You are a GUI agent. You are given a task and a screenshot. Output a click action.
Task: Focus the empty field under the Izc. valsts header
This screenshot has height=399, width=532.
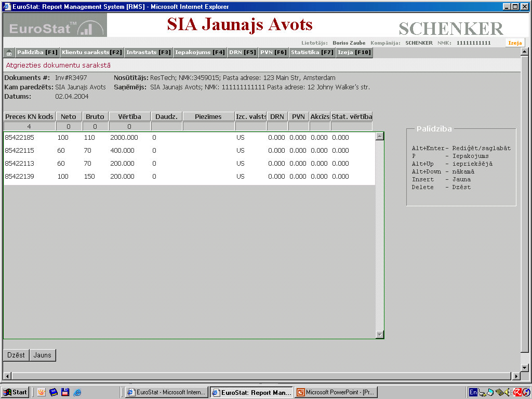(x=251, y=127)
